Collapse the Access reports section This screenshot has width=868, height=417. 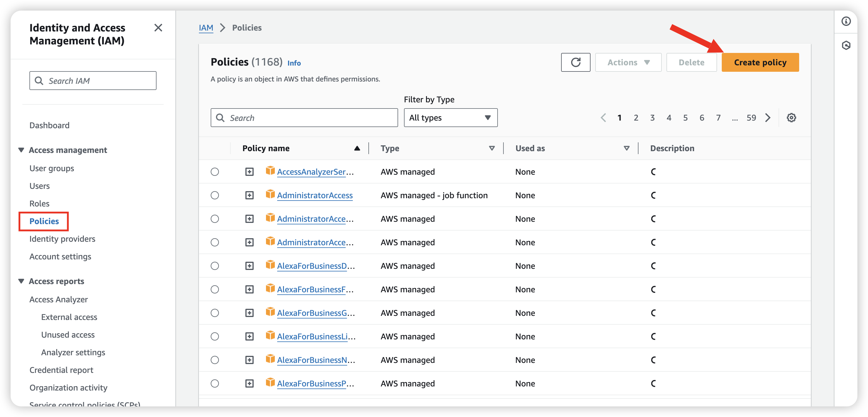(21, 281)
